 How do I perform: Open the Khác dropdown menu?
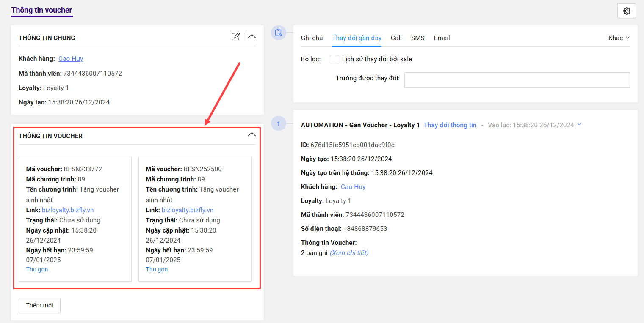point(619,38)
